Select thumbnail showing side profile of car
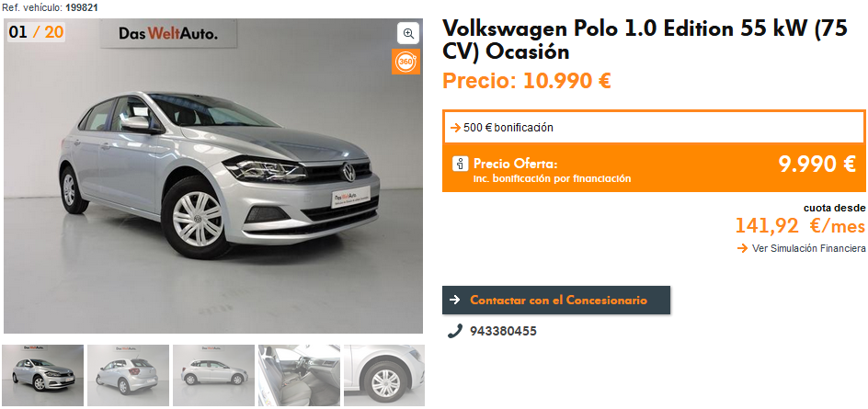The image size is (868, 409). pos(213,375)
